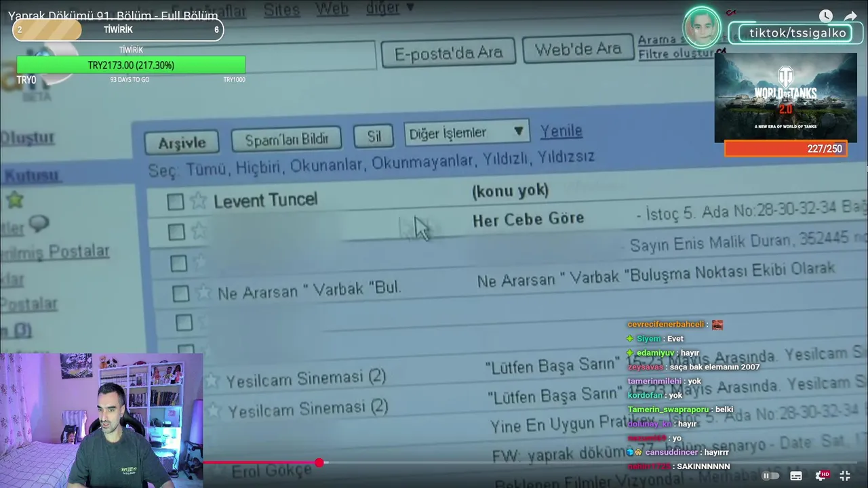Star the Her Cebe Göre email
Viewport: 868px width, 488px height.
click(199, 230)
